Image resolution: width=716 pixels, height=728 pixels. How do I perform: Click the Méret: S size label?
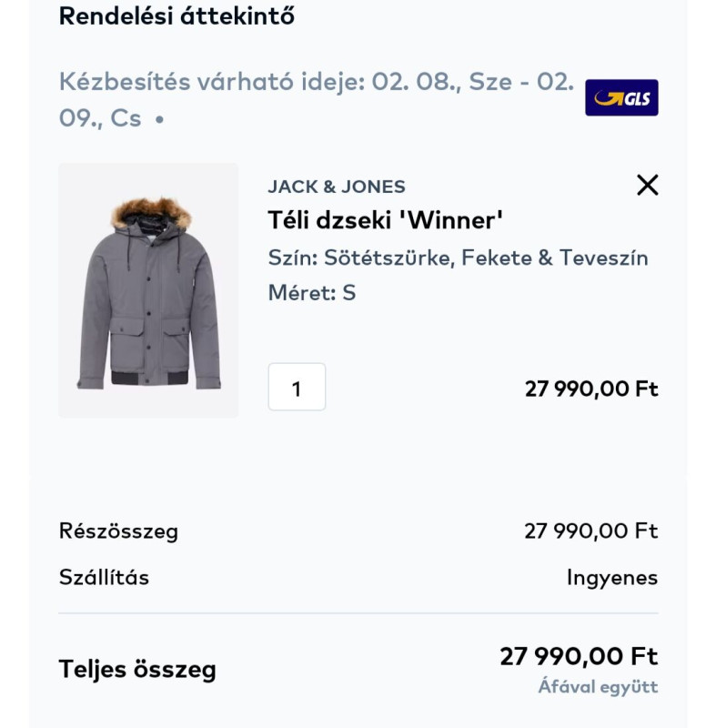(x=311, y=293)
